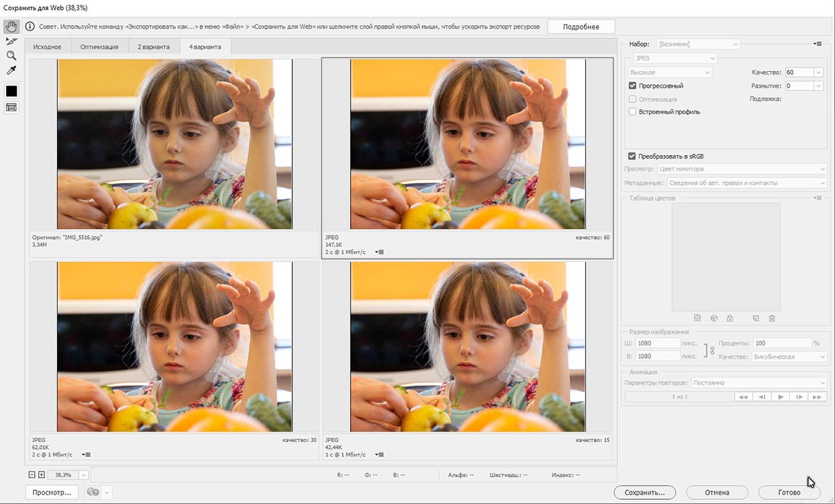Click the Готово button

[x=789, y=492]
